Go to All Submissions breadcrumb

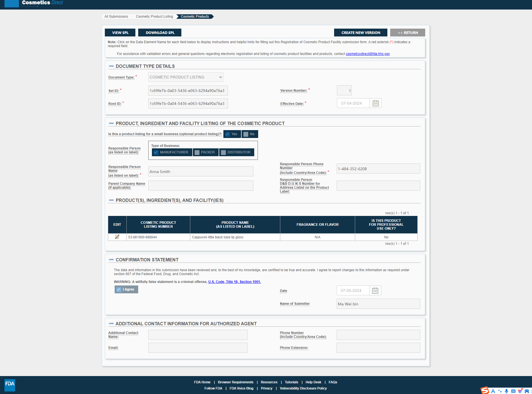coord(116,17)
